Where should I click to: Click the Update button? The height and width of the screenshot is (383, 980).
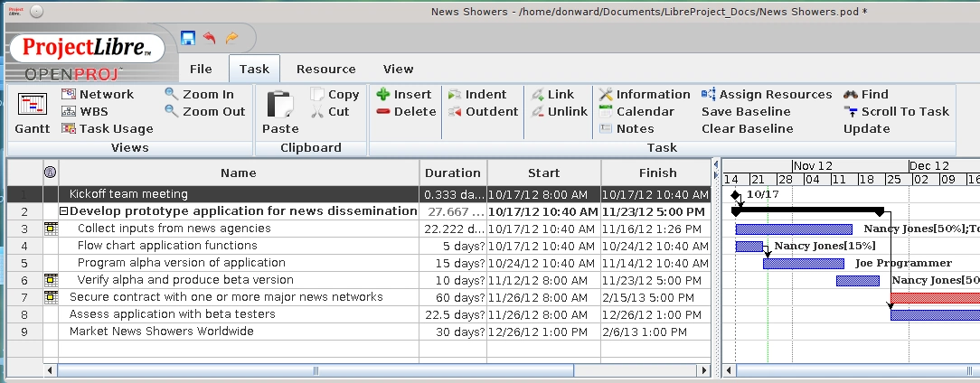pos(866,128)
